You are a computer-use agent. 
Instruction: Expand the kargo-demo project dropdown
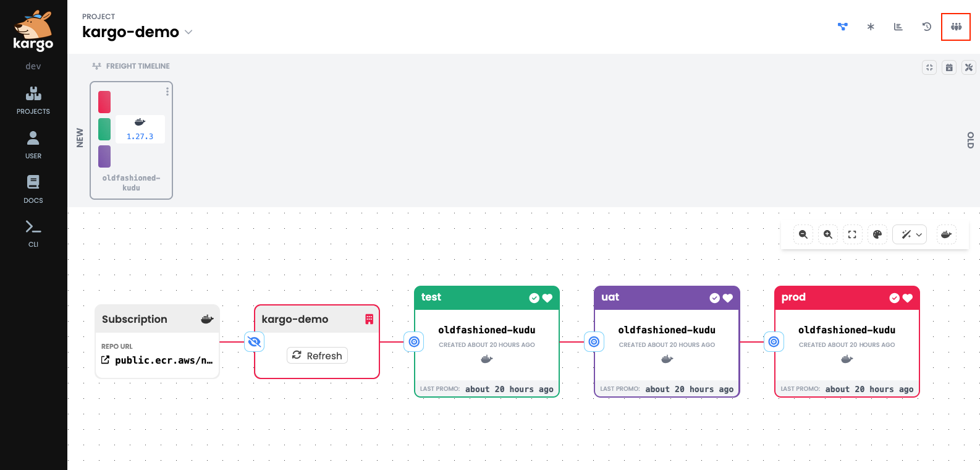click(188, 32)
